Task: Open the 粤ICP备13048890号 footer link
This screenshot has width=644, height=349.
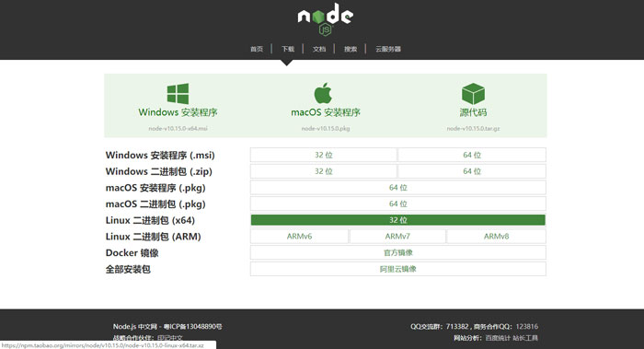Action: click(x=193, y=326)
